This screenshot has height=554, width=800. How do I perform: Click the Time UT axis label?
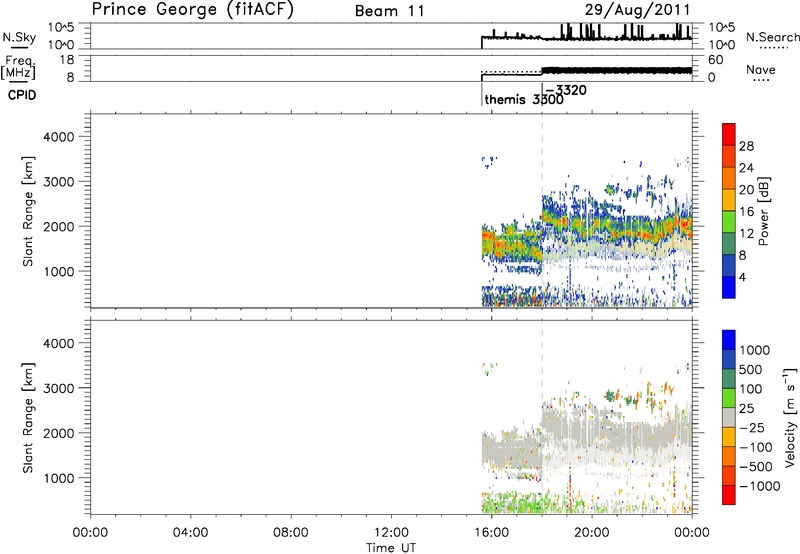(391, 548)
